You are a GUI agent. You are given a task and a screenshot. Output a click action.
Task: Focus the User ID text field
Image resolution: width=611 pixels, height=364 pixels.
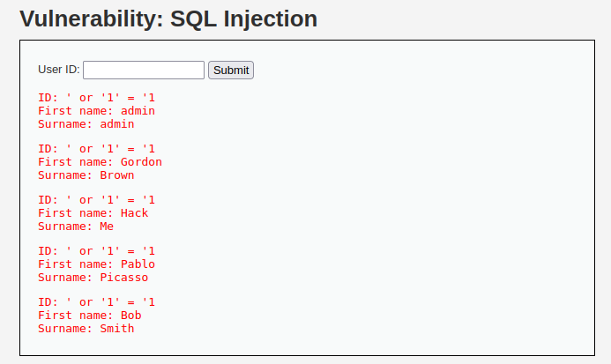pyautogui.click(x=144, y=70)
